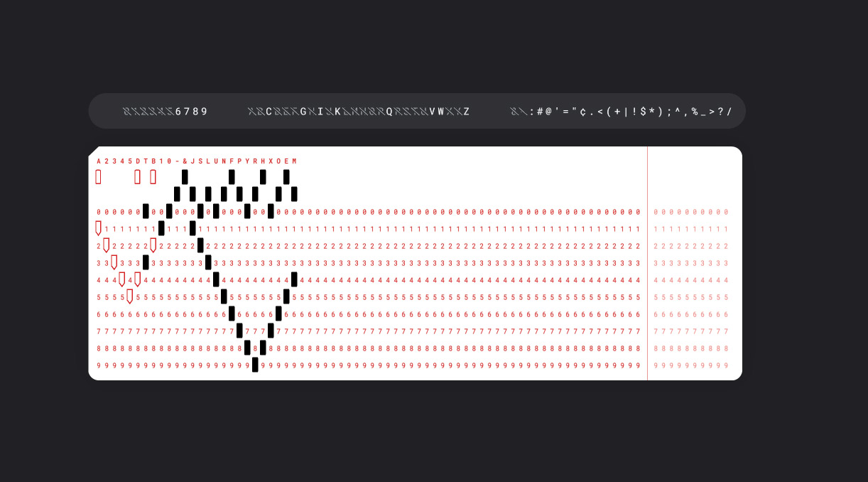868x482 pixels.
Task: Click the black punch in the 9s row under R
Action: click(255, 365)
